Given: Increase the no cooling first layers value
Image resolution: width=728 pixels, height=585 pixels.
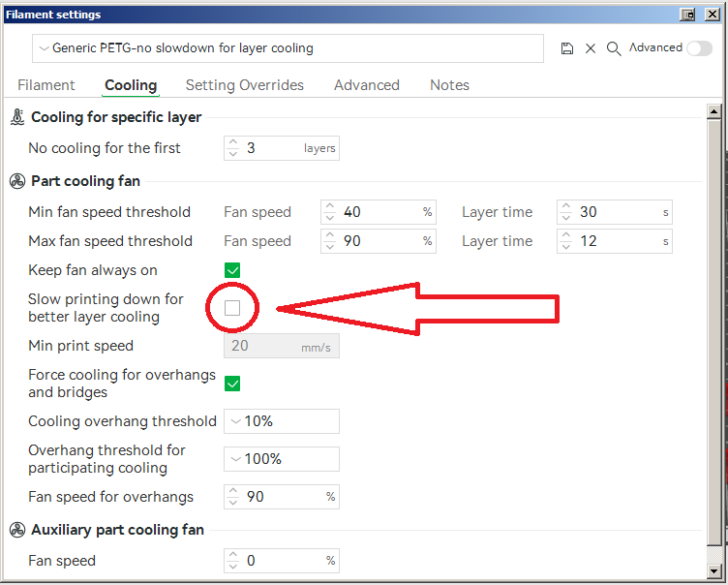Looking at the screenshot, I should (233, 142).
